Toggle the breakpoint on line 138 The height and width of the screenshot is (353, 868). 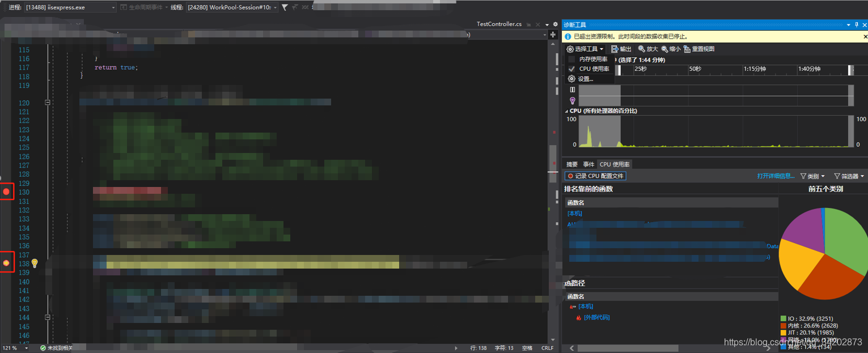[6, 263]
